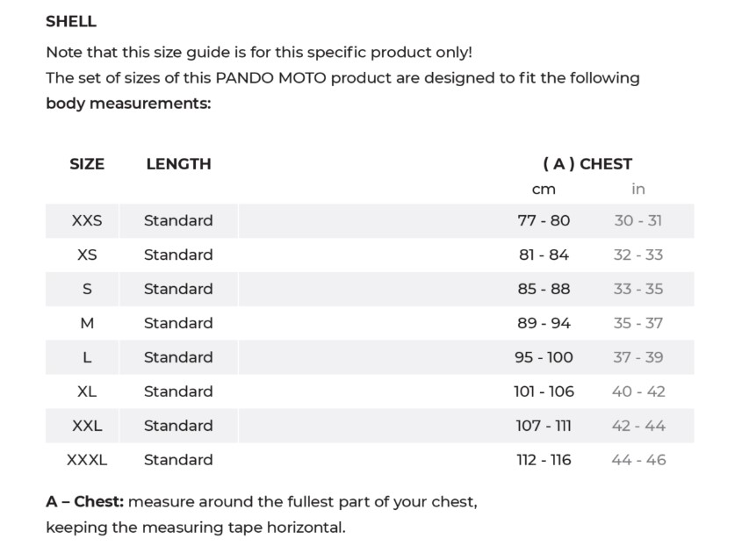This screenshot has height=560, width=742.
Task: Select the M size cell
Action: pos(87,323)
